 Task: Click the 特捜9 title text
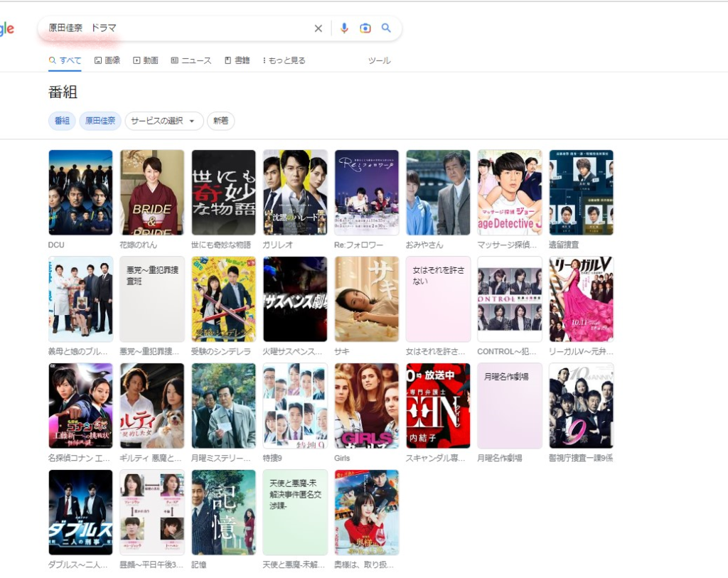pyautogui.click(x=272, y=459)
